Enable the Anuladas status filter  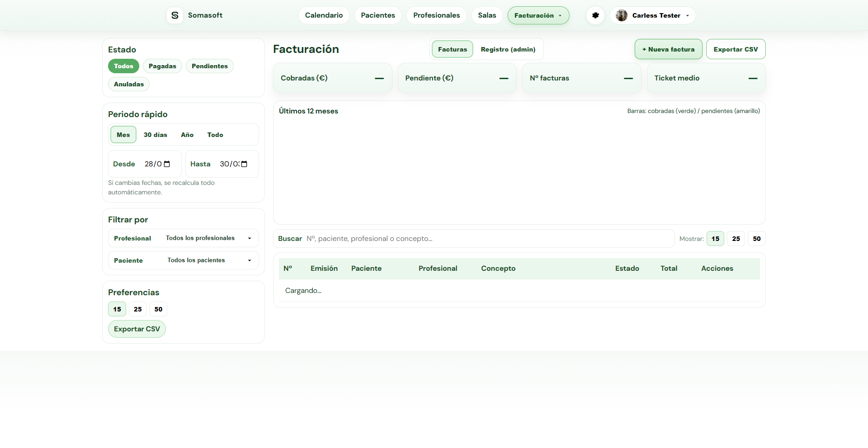(x=128, y=84)
